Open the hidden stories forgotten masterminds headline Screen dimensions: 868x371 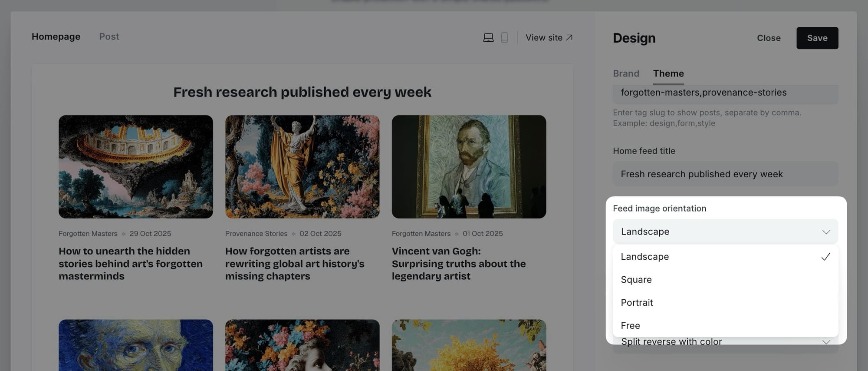point(131,264)
